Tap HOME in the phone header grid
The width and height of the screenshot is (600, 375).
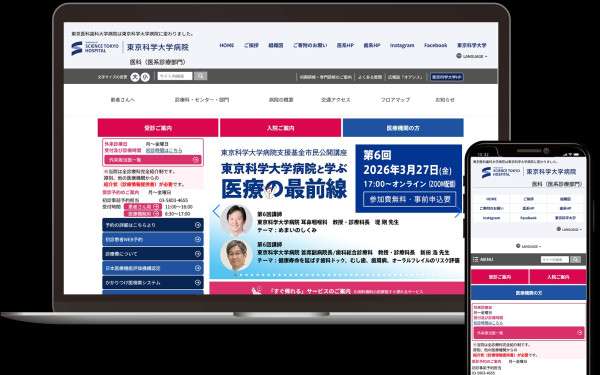(x=491, y=199)
